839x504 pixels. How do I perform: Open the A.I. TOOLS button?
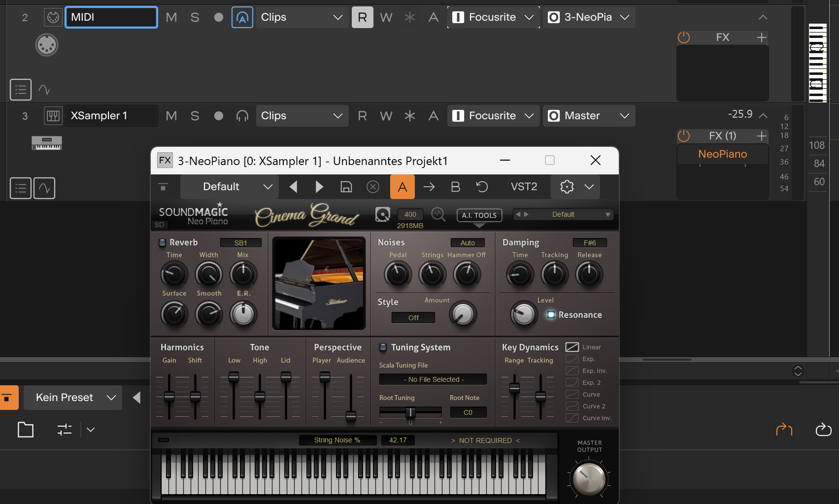tap(479, 215)
